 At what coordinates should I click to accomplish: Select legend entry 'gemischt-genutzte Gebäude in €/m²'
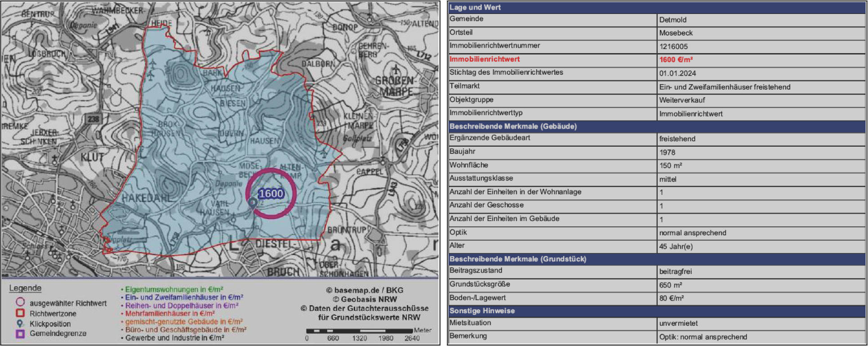click(x=184, y=322)
